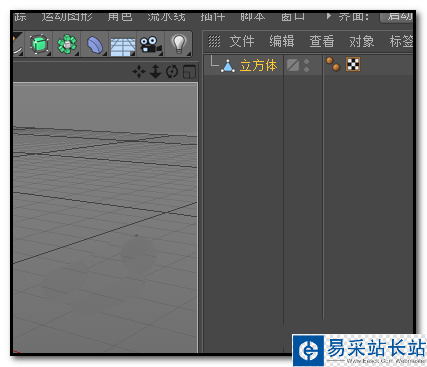Click the viewport zoom arrows icon
The height and width of the screenshot is (367, 427).
pos(156,71)
